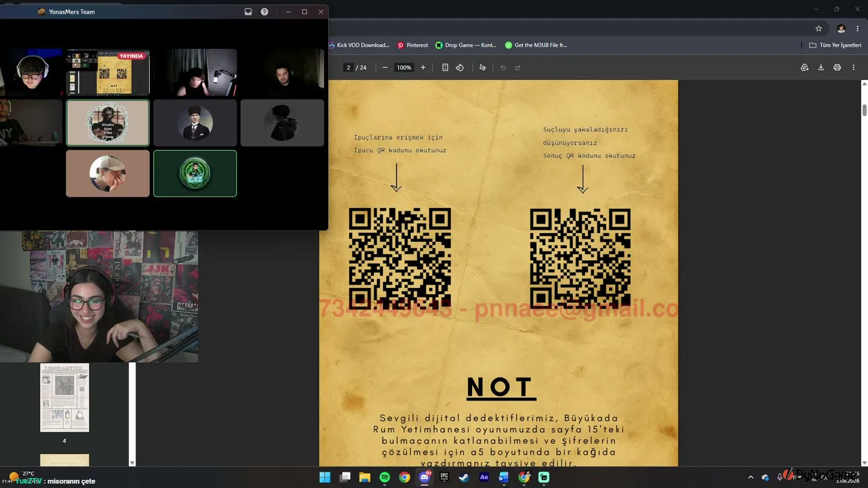Open page 4 thumbnail in sidebar
This screenshot has height=488, width=868.
[64, 398]
